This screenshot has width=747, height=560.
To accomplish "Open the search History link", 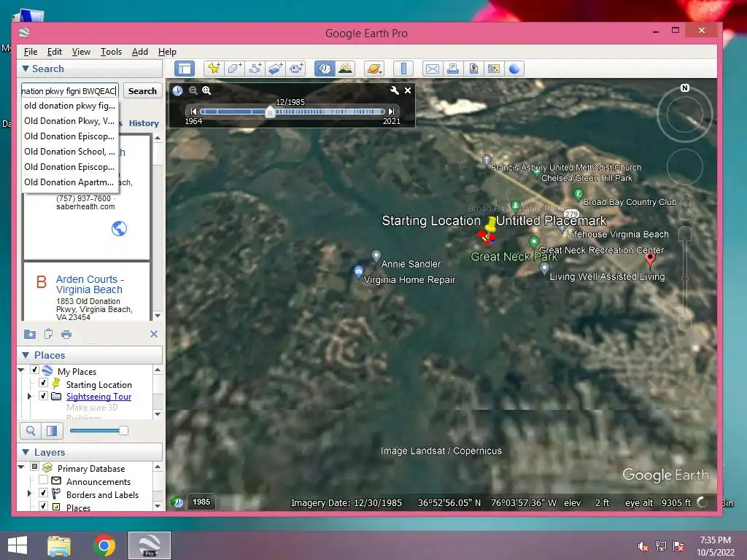I will (144, 123).
